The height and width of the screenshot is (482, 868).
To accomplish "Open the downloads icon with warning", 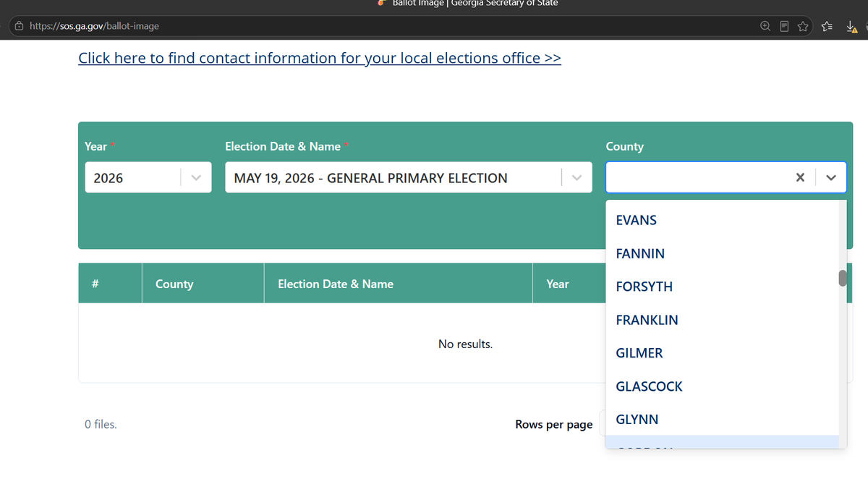I will [x=851, y=27].
